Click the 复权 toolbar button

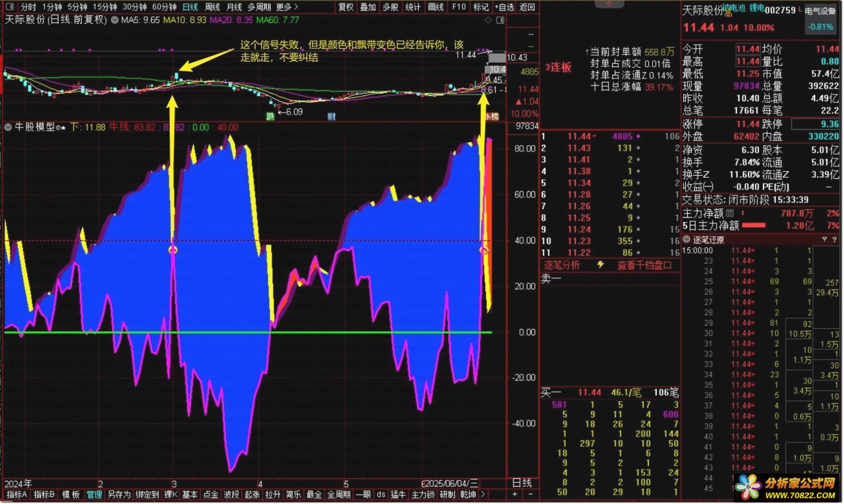346,7
